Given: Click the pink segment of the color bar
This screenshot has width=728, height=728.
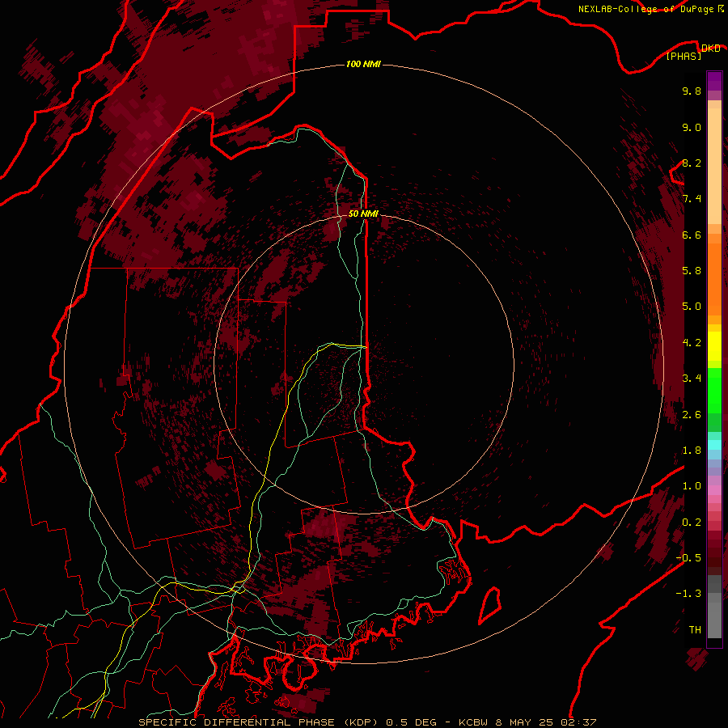Looking at the screenshot, I should 714,490.
